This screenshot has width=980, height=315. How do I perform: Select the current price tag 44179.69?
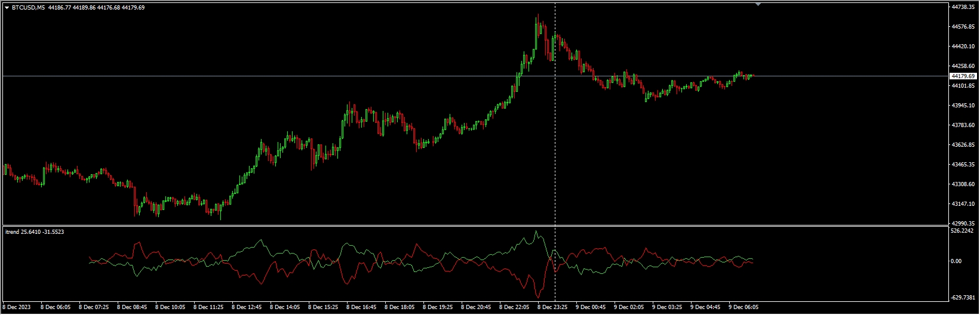pyautogui.click(x=963, y=76)
